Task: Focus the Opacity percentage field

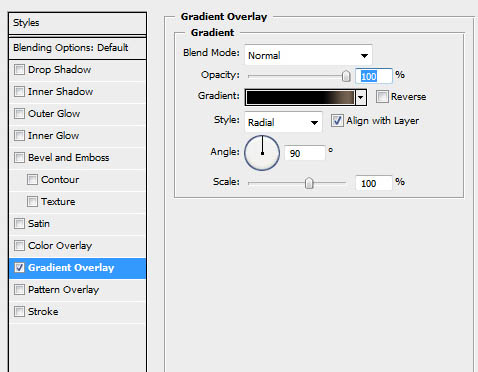Action: (374, 76)
